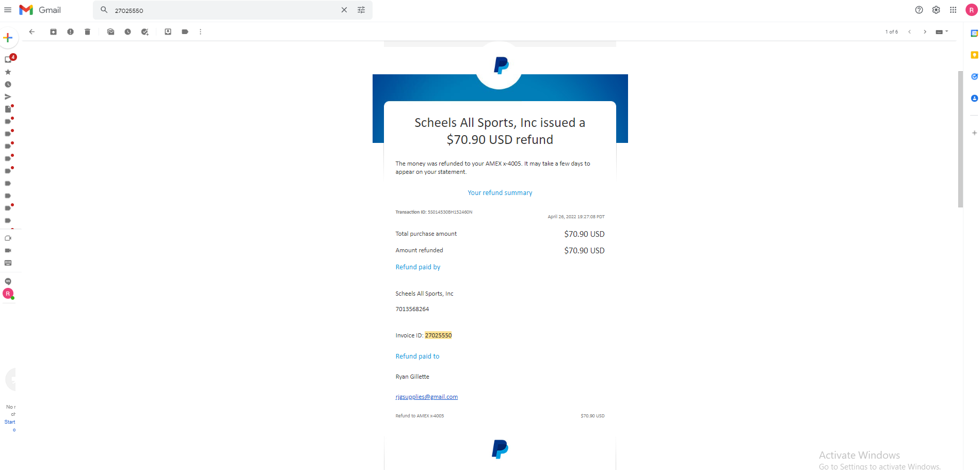980x470 pixels.
Task: Click the rjgsupplies@gmail.com email link
Action: [x=427, y=397]
